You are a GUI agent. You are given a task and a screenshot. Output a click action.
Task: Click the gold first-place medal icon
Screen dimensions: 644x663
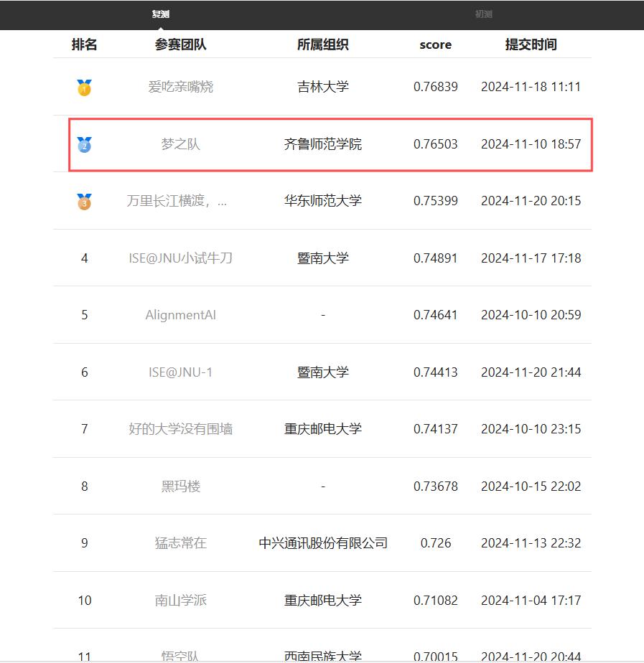(85, 88)
